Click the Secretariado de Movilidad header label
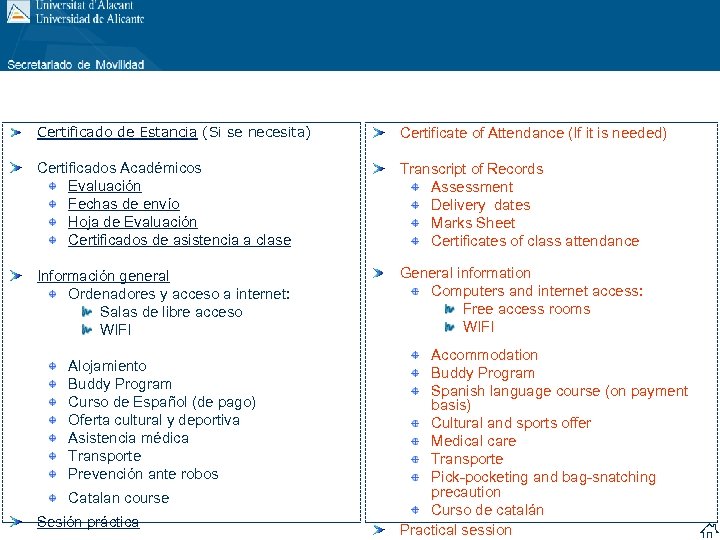The image size is (720, 540). (76, 65)
